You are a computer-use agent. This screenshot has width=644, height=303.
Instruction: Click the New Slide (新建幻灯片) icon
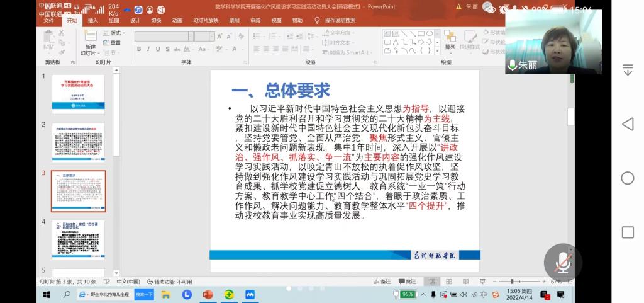click(x=91, y=37)
